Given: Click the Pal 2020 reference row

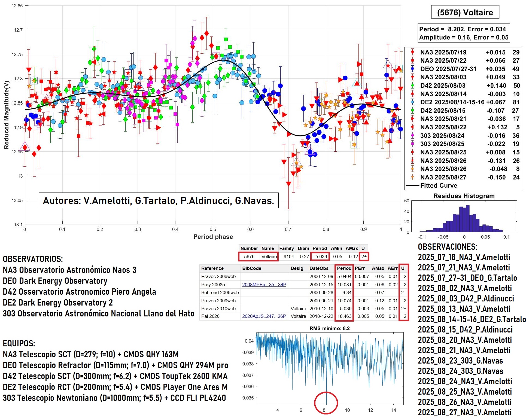Looking at the screenshot, I should (210, 316).
